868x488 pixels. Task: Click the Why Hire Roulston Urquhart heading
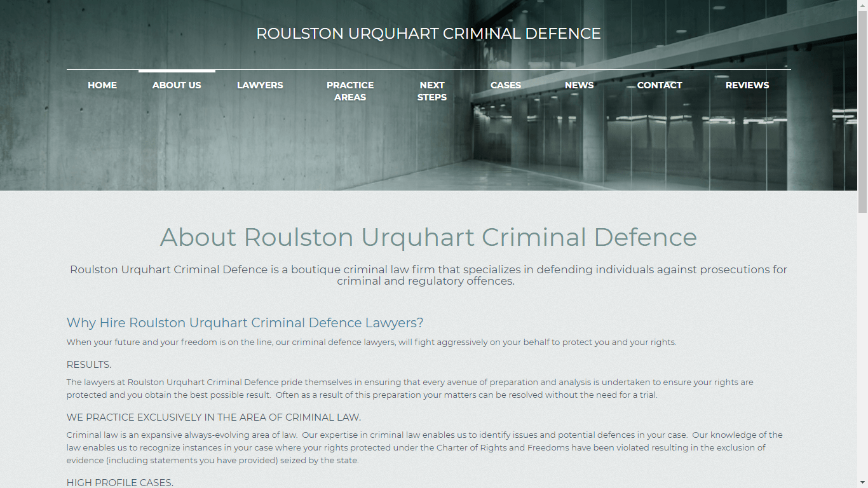coord(245,323)
